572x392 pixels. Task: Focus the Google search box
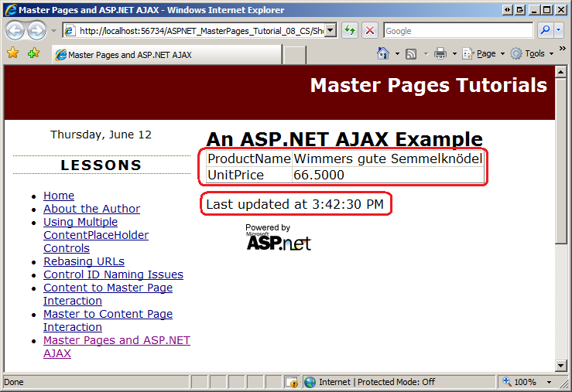[457, 31]
